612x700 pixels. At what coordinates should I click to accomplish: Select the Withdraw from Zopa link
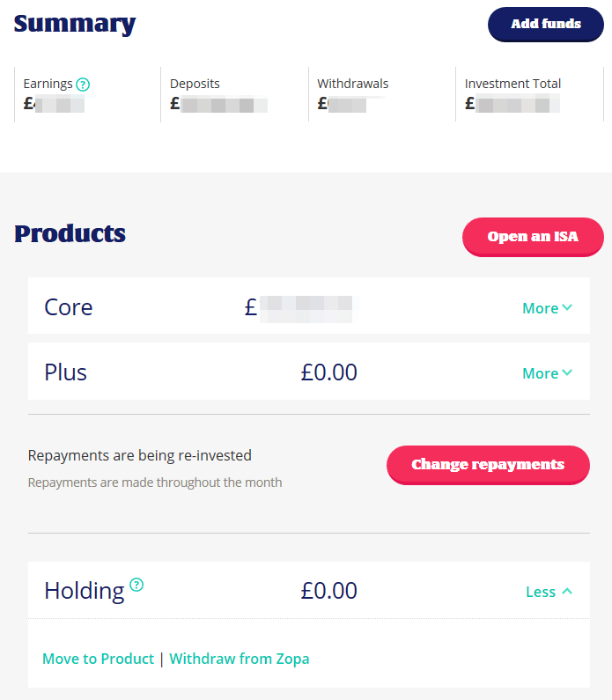pos(240,659)
